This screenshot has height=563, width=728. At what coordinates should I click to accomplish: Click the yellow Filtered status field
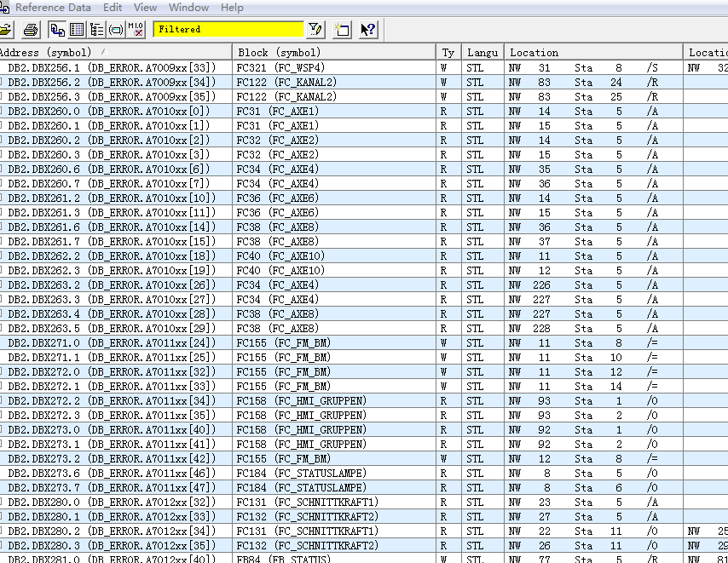tap(228, 30)
